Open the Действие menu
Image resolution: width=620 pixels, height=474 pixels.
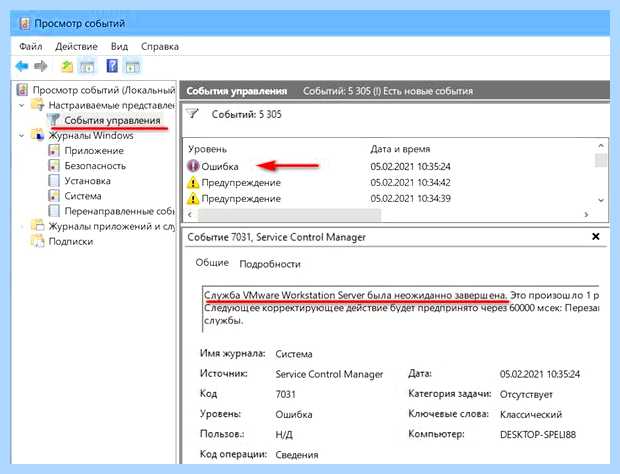(76, 46)
